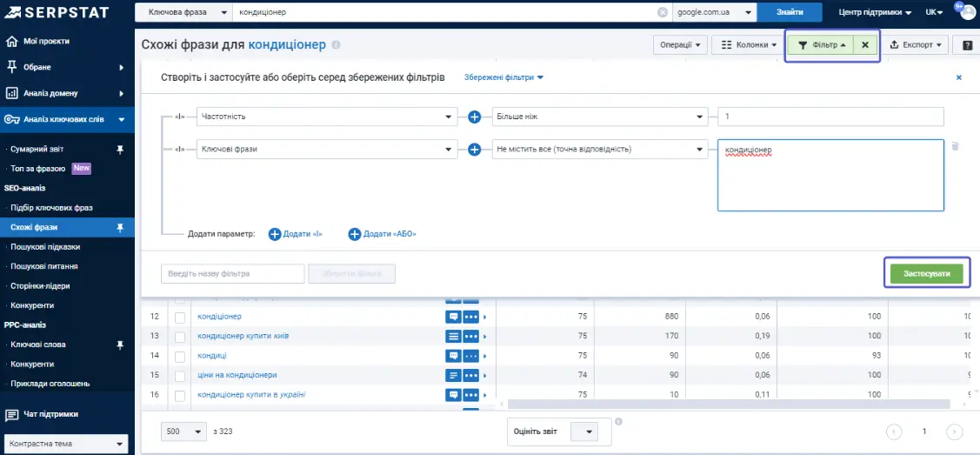
Task: Click the Serpstat logo
Action: [56, 12]
